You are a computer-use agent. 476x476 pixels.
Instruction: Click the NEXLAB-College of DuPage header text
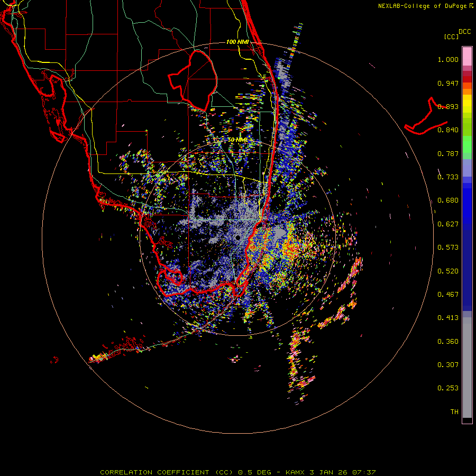tap(422, 6)
